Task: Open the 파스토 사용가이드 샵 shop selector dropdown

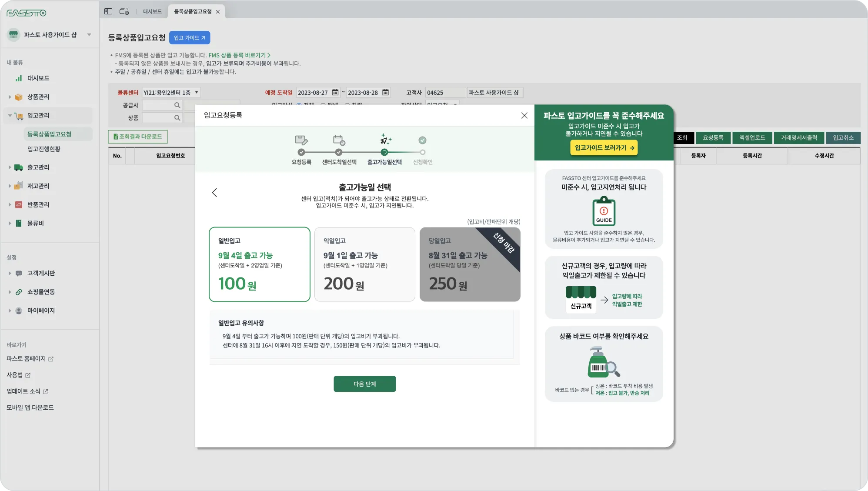Action: pyautogui.click(x=89, y=35)
